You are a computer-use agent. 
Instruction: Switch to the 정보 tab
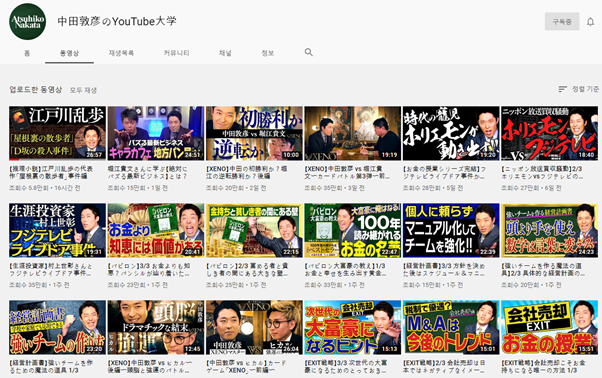click(x=268, y=53)
